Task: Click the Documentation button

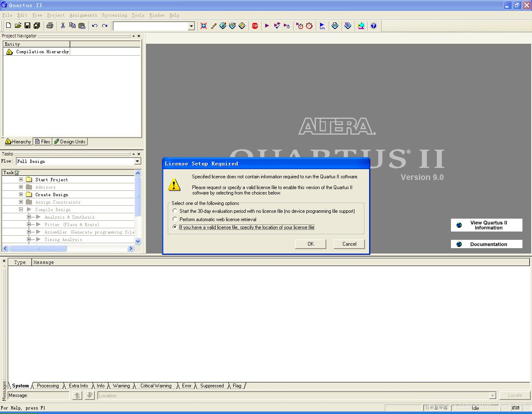Action: coord(487,244)
